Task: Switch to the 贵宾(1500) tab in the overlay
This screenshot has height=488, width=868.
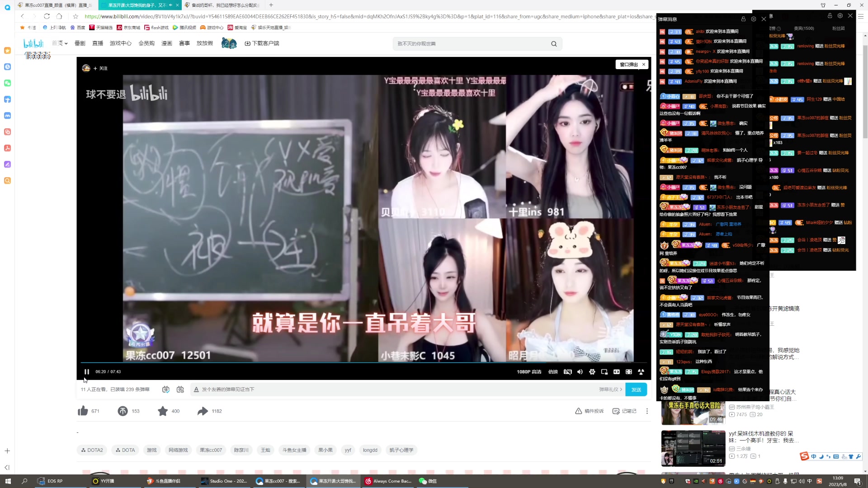Action: coord(804,28)
